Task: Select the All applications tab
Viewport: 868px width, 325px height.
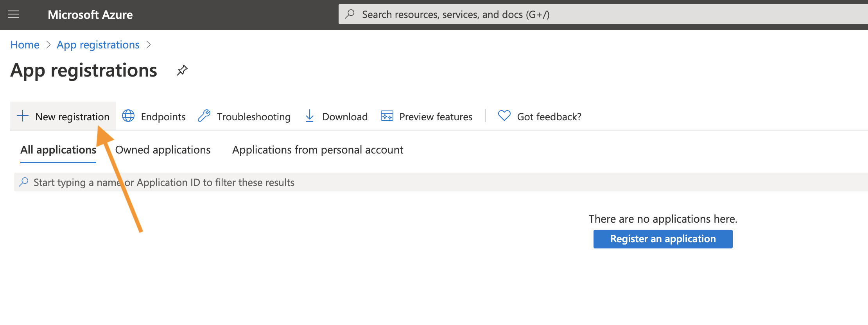Action: (x=58, y=150)
